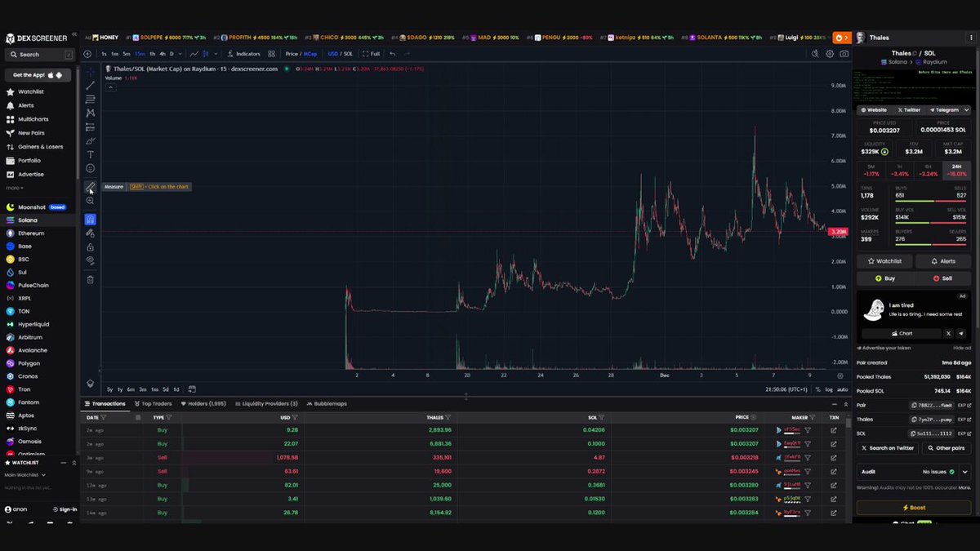Switch to the Top Traders tab
This screenshot has width=980, height=551.
[x=154, y=403]
